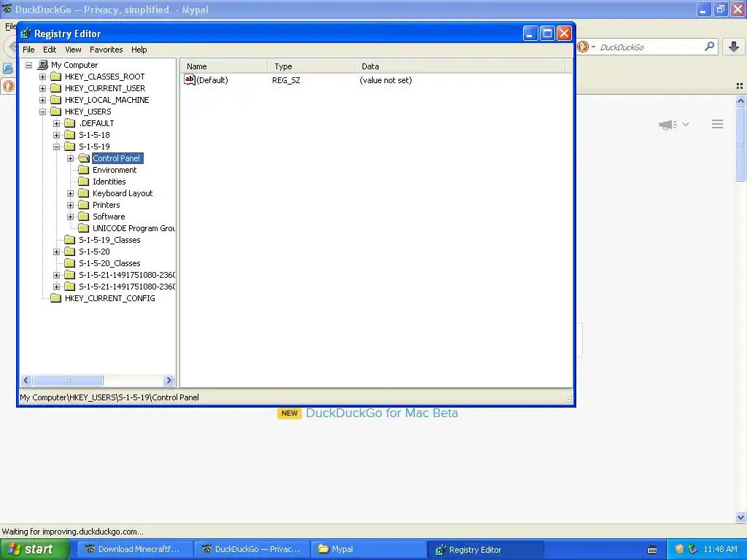The image size is (747, 560).
Task: Open the search engine dropdown arrow
Action: pos(593,47)
